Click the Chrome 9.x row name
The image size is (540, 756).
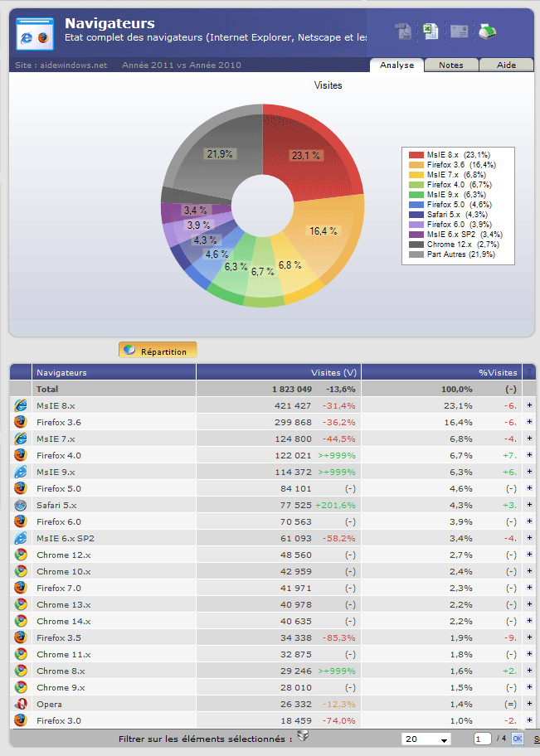(x=61, y=687)
